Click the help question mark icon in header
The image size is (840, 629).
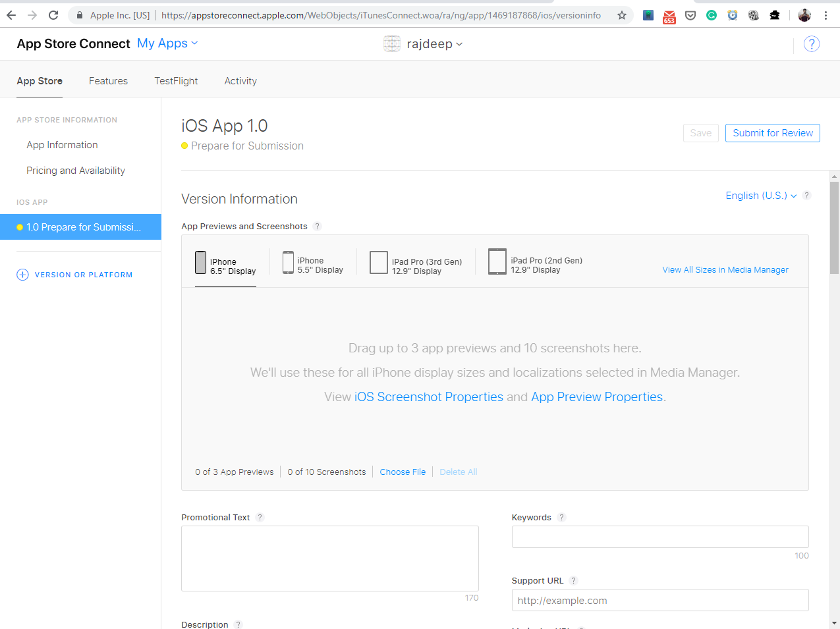[812, 44]
